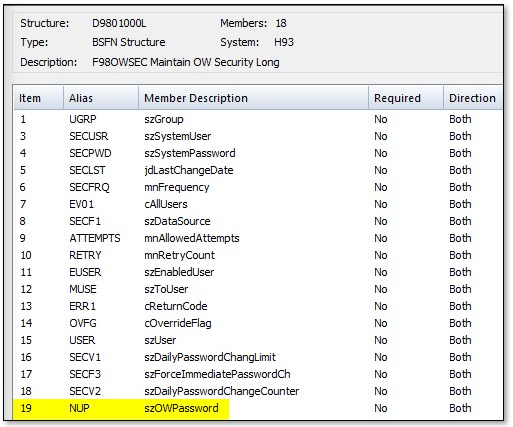The height and width of the screenshot is (427, 513).
Task: Click the Member Description column header
Action: click(x=253, y=98)
